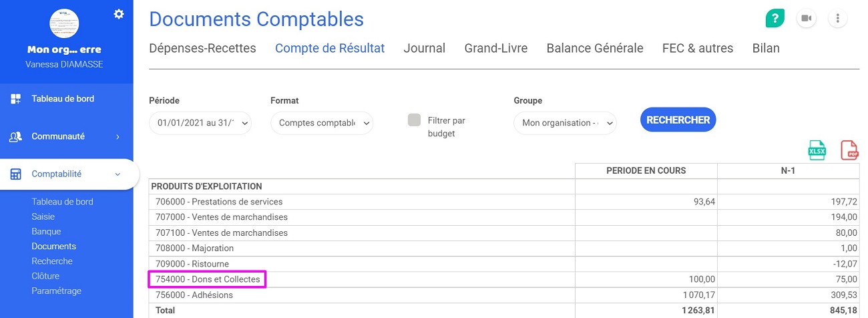Viewport: 868px width, 318px height.
Task: Export the report as PDF
Action: [x=849, y=150]
